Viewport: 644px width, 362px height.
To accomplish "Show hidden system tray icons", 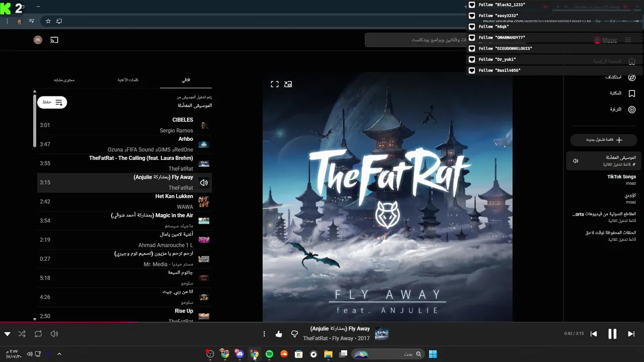I will tap(59, 354).
